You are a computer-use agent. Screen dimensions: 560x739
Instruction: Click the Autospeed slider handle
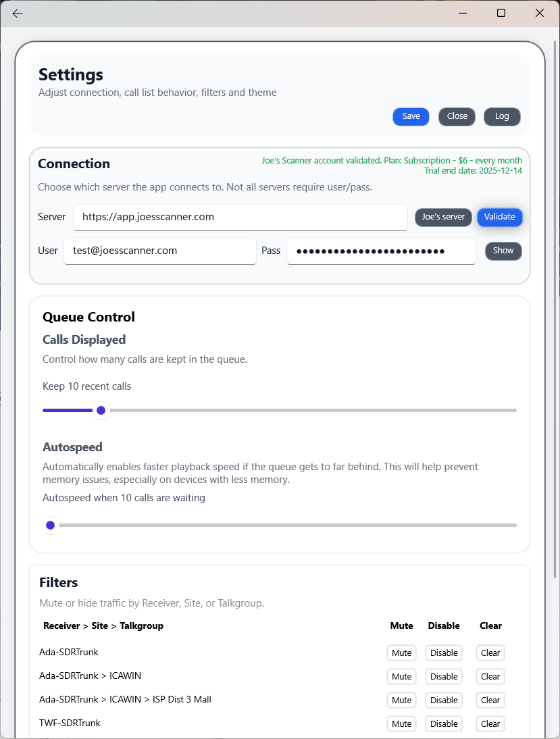(x=50, y=525)
